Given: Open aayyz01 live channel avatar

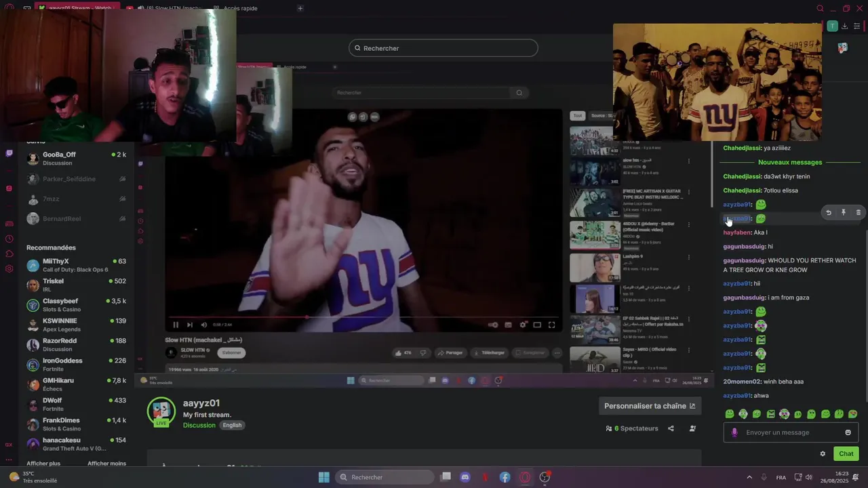Looking at the screenshot, I should [x=161, y=413].
